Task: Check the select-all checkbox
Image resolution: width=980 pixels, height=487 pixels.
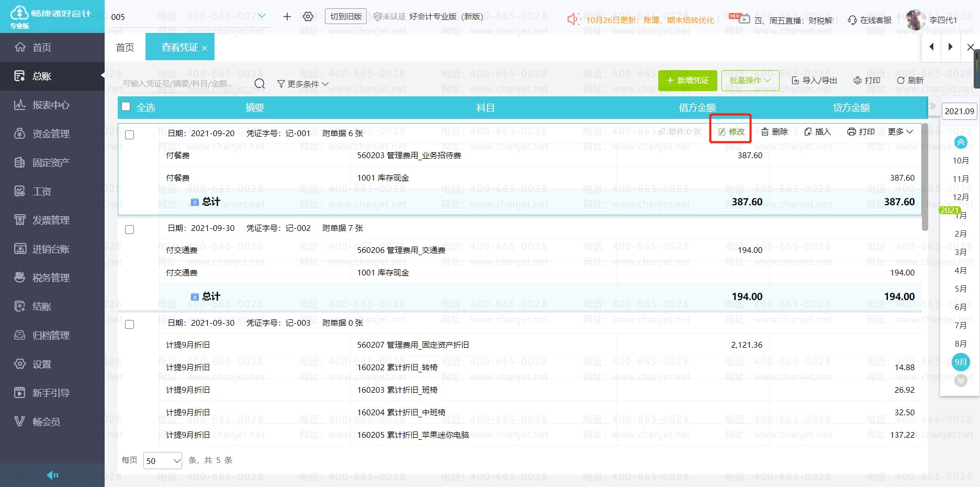Action: point(126,107)
